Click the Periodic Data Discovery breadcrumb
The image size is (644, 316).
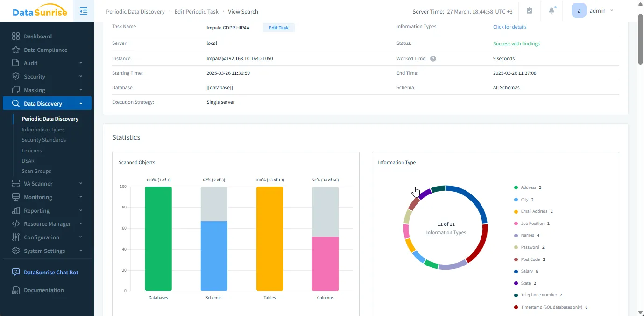pyautogui.click(x=135, y=12)
